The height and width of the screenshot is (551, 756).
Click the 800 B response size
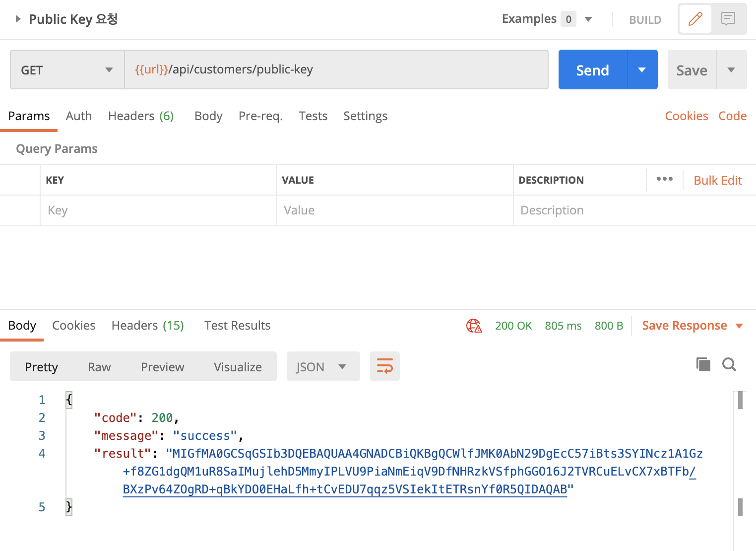[x=609, y=326]
